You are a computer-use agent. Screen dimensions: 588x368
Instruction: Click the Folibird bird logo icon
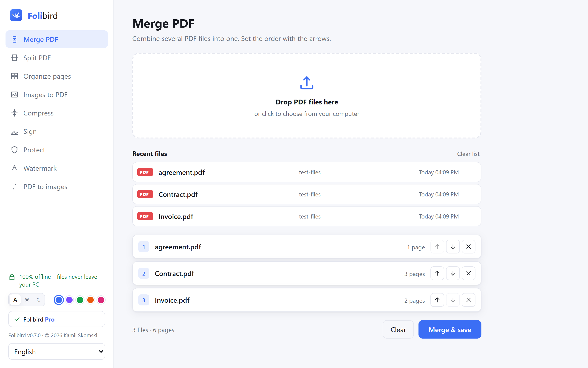[16, 15]
